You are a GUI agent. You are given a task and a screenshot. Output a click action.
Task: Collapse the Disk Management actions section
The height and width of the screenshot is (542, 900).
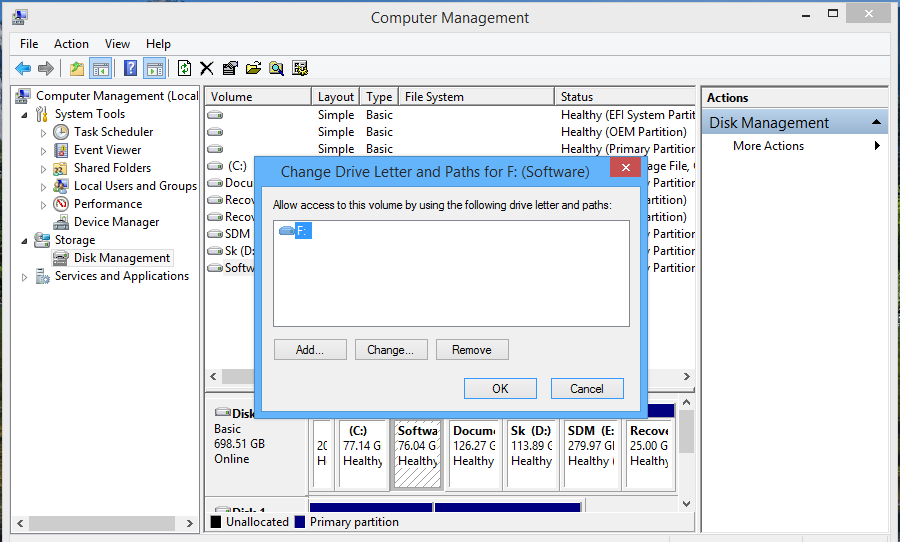pos(876,122)
